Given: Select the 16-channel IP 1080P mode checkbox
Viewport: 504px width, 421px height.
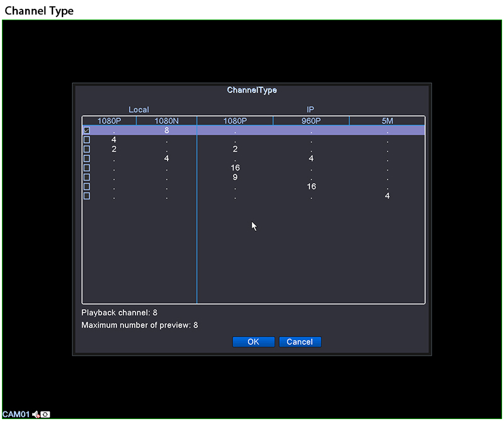Looking at the screenshot, I should 87,168.
